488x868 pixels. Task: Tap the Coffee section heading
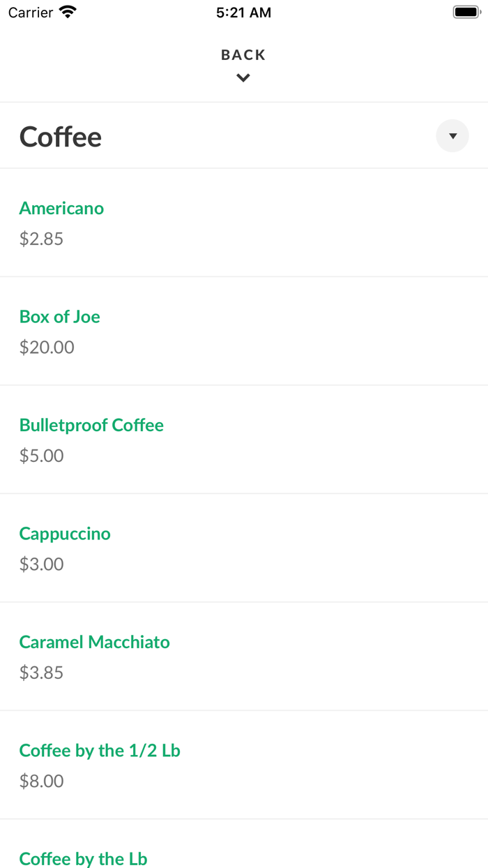pyautogui.click(x=61, y=136)
